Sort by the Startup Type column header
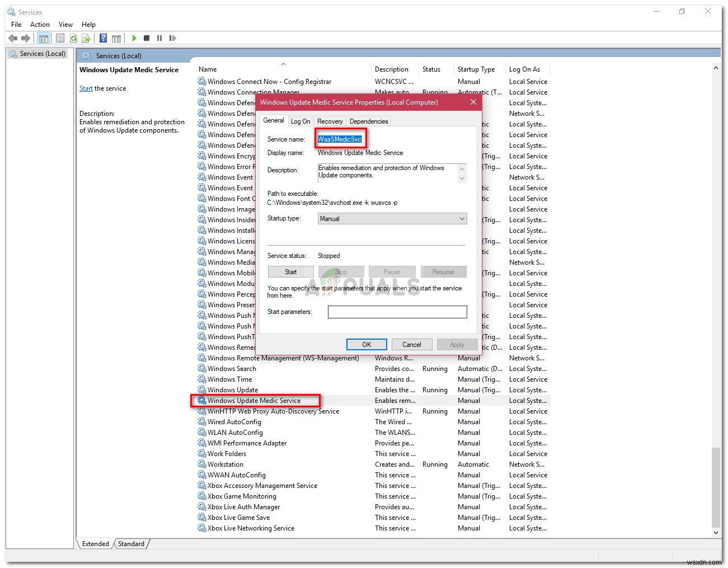 (x=480, y=69)
